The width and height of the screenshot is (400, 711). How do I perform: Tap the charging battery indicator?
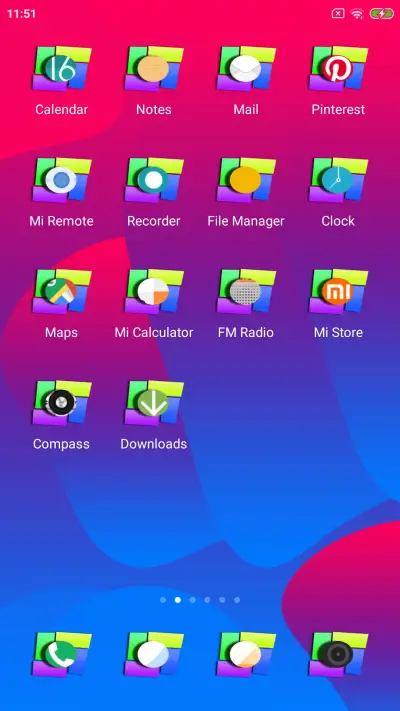[381, 14]
